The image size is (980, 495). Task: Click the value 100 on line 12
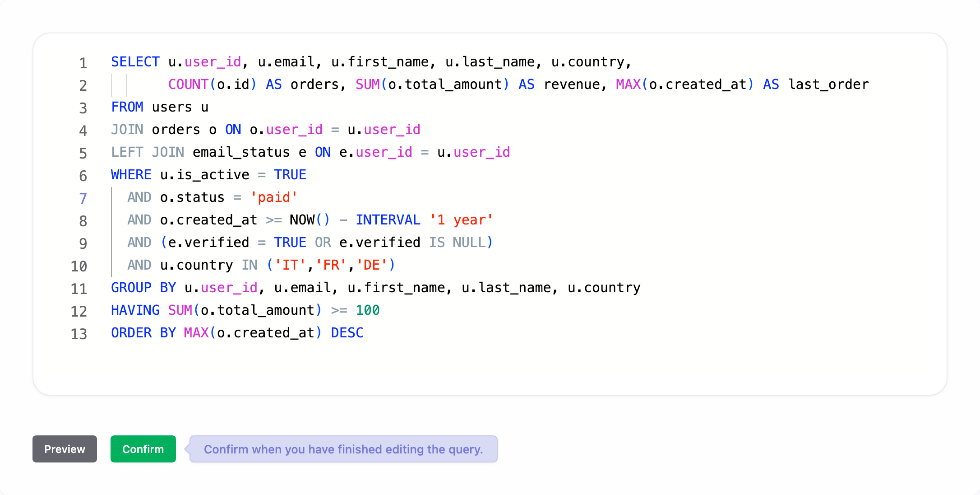[x=369, y=310]
